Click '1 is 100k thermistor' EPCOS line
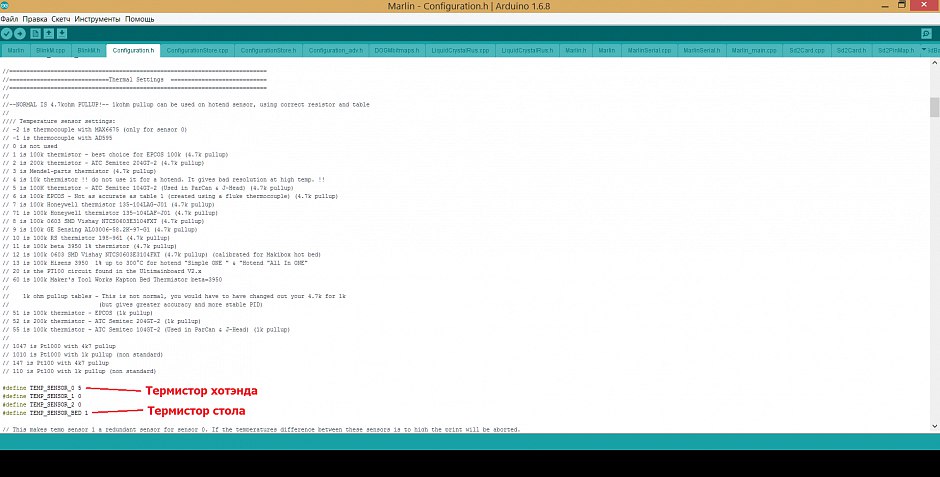Image resolution: width=940 pixels, height=477 pixels. pyautogui.click(x=115, y=155)
